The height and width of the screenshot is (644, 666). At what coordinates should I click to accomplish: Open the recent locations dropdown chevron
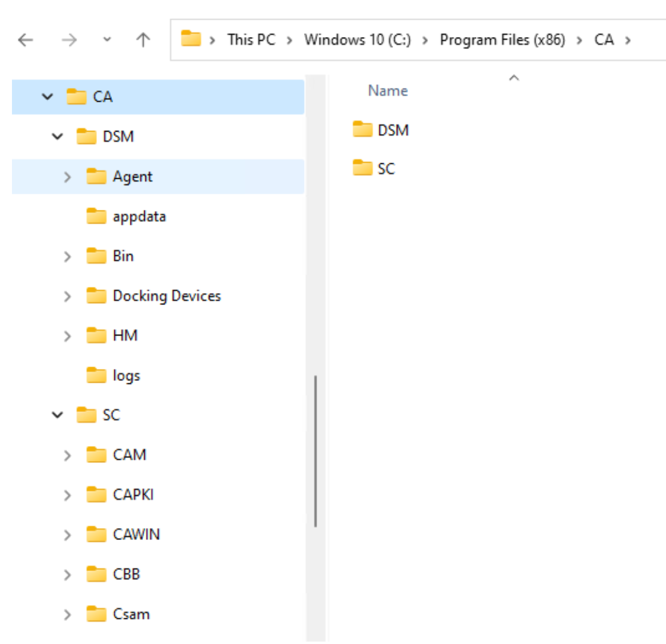(x=107, y=41)
